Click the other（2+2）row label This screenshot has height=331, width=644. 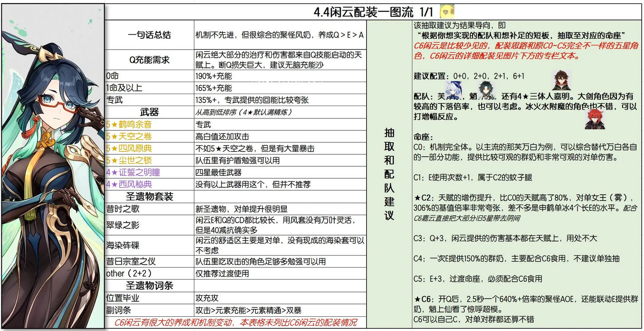coord(149,273)
